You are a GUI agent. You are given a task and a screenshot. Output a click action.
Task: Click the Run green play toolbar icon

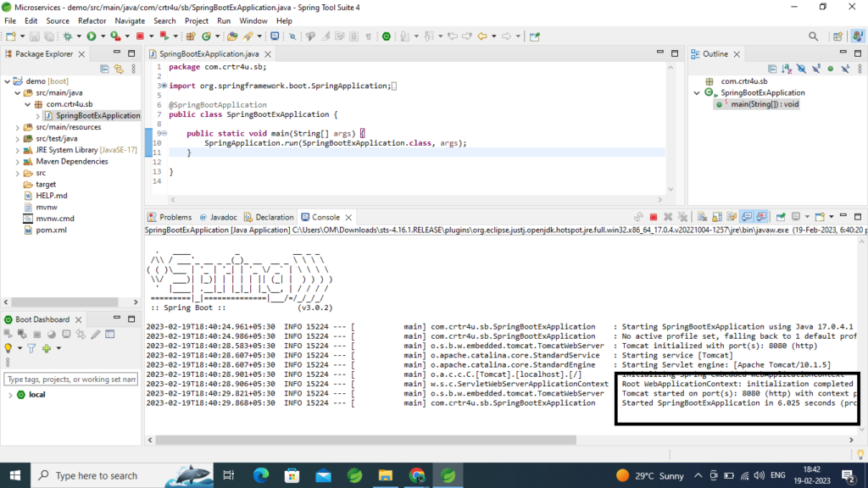pos(92,36)
